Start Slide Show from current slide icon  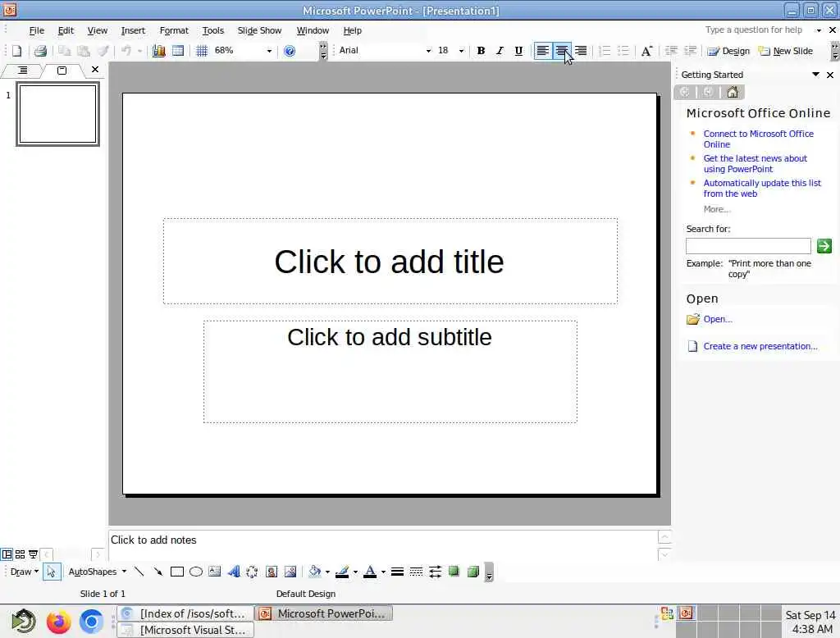(33, 554)
